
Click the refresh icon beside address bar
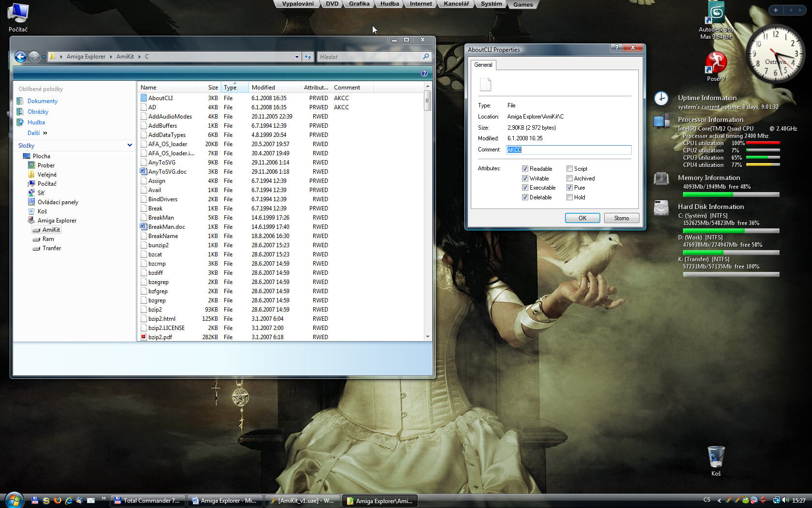308,57
